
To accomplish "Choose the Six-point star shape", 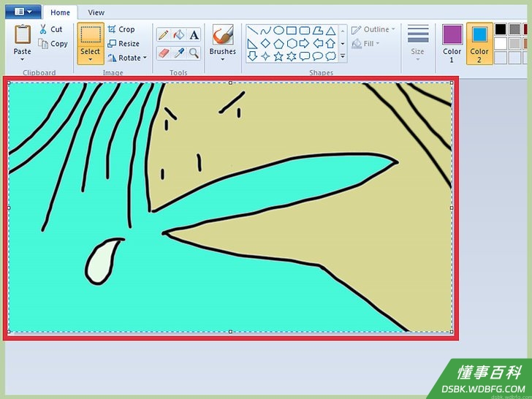I will click(x=292, y=56).
